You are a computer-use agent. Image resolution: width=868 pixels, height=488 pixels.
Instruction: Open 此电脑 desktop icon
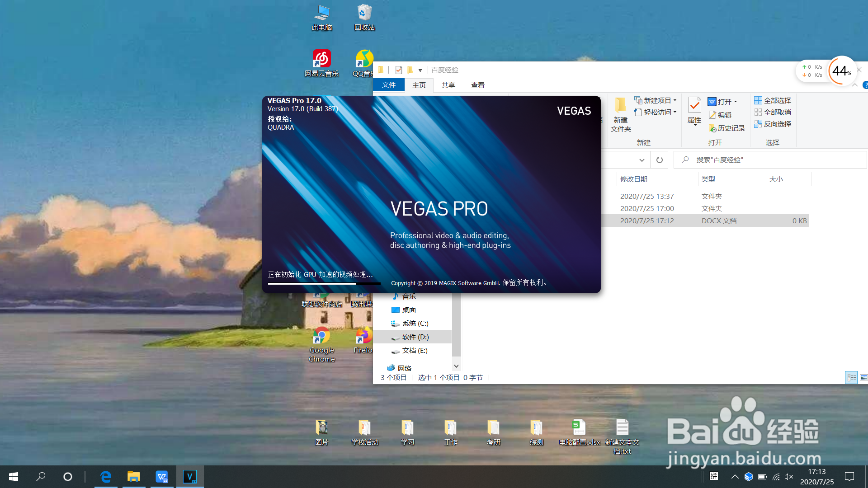322,18
